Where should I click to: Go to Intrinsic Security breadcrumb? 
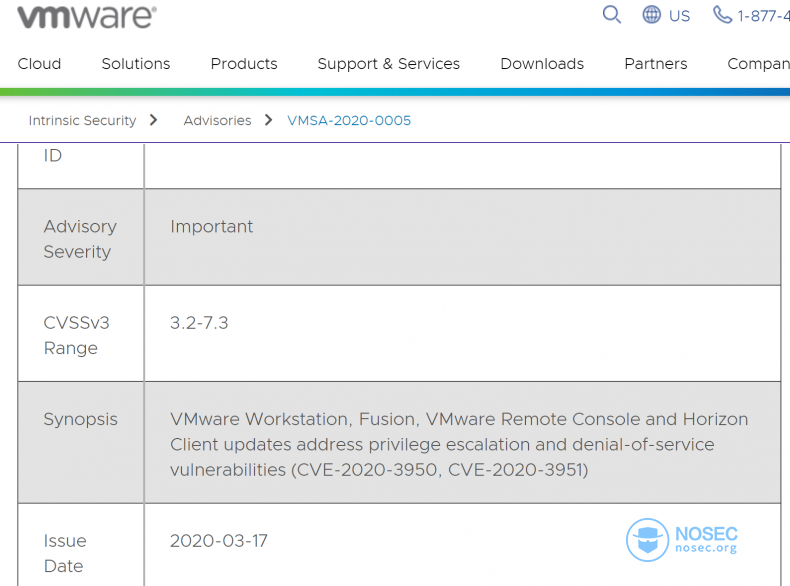click(82, 121)
